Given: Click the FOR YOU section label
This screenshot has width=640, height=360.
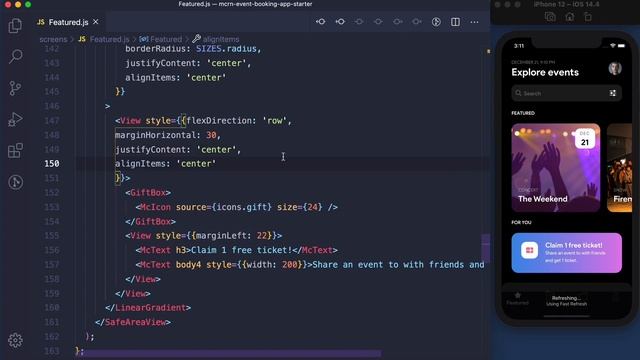Looking at the screenshot, I should (x=521, y=222).
